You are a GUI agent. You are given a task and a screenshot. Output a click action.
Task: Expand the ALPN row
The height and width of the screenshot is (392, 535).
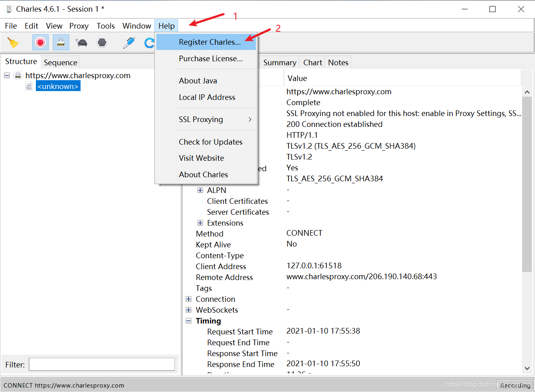click(x=200, y=190)
